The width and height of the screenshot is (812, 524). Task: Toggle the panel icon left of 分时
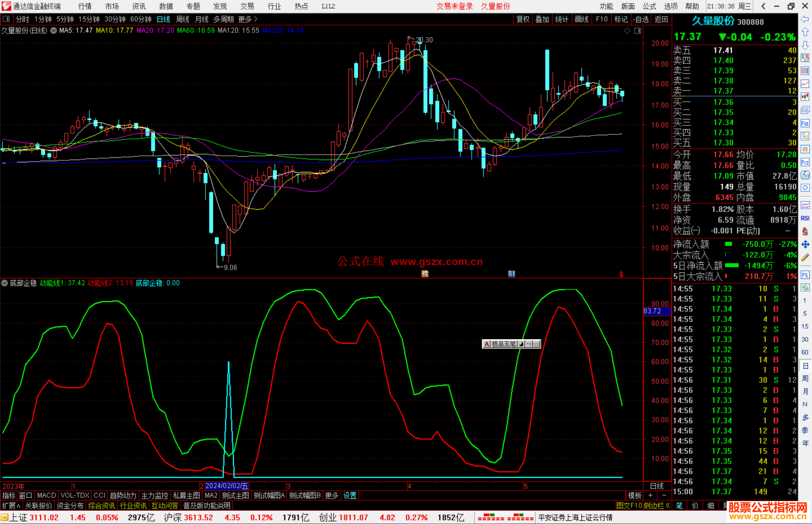[x=6, y=19]
